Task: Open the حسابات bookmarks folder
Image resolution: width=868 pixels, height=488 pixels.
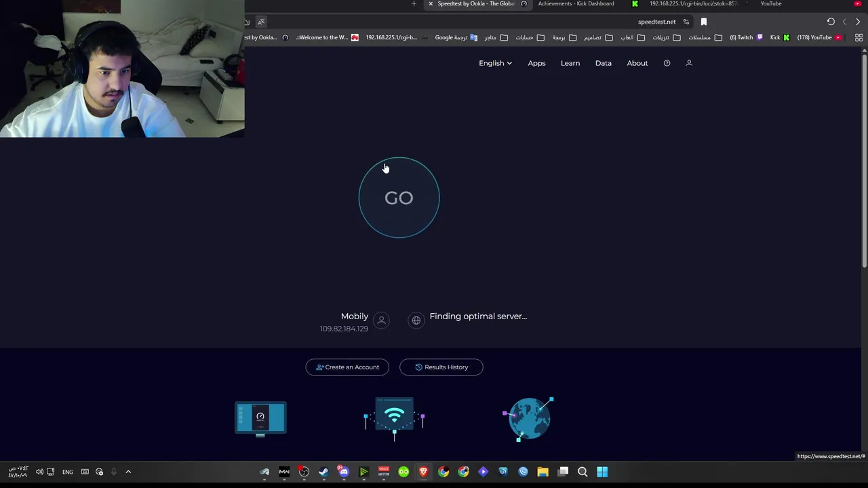Action: point(530,37)
